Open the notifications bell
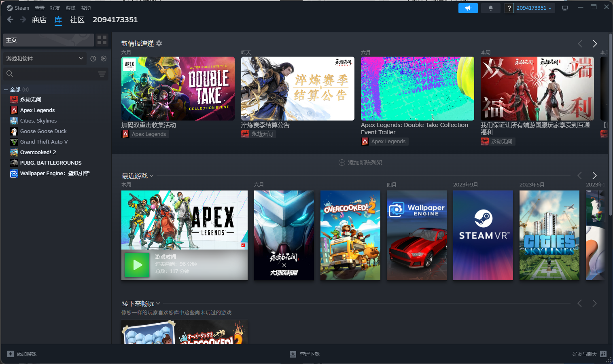613x364 pixels. click(x=490, y=8)
